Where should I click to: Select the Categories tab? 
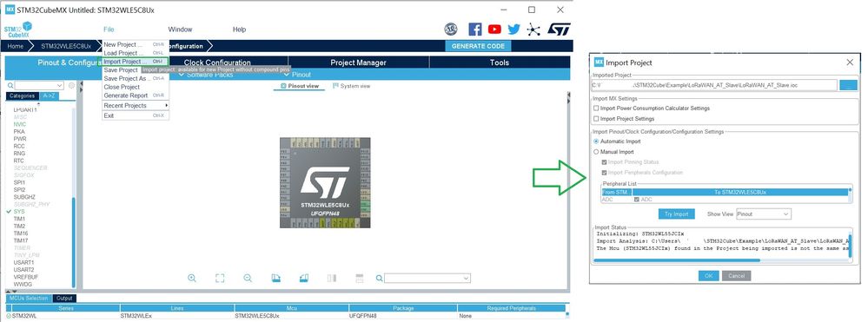(22, 95)
